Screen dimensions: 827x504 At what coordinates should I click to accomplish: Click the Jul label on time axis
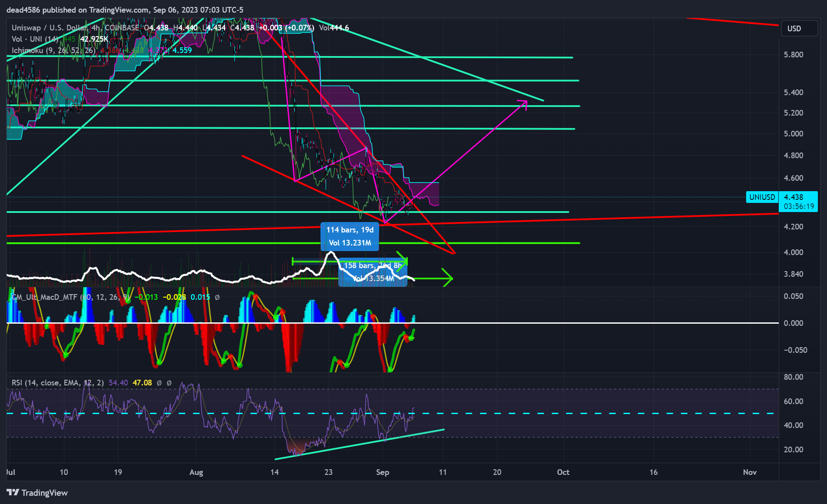click(x=11, y=472)
